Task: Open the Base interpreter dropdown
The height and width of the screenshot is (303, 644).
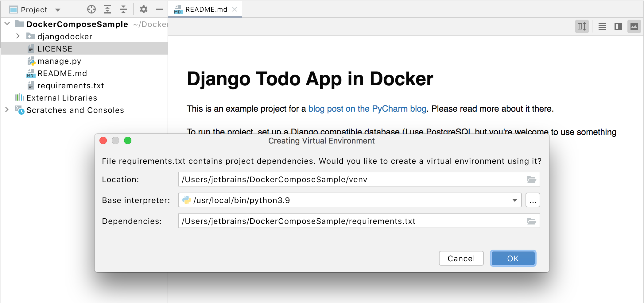Action: click(x=514, y=200)
